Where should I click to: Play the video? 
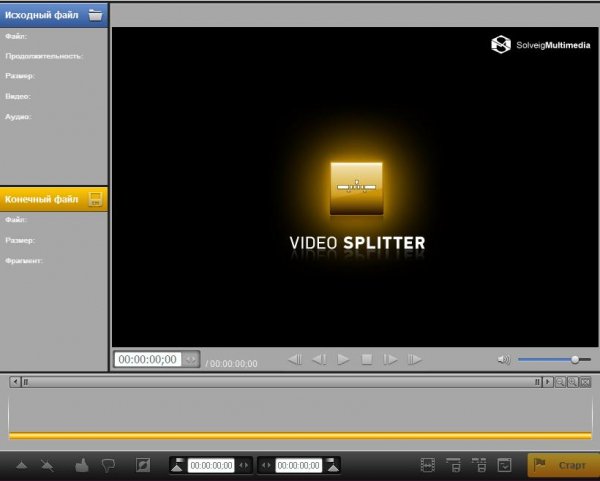coord(343,359)
